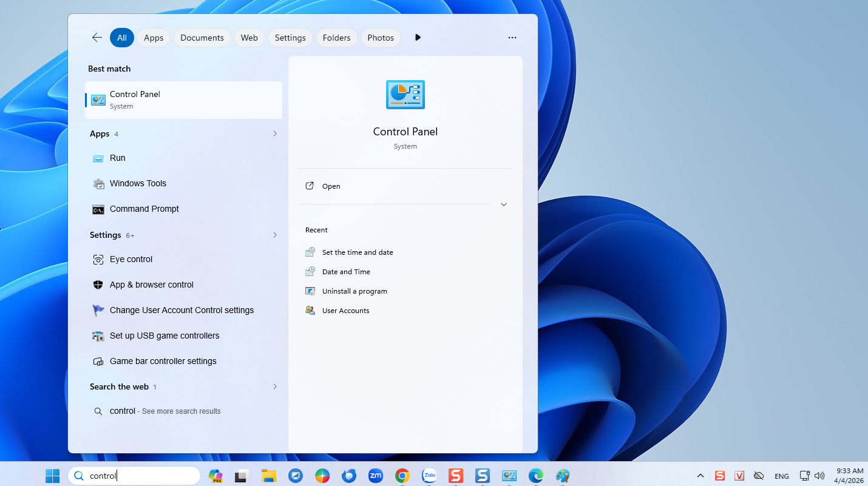Open Eye control settings result
This screenshot has width=868, height=486.
tap(131, 259)
